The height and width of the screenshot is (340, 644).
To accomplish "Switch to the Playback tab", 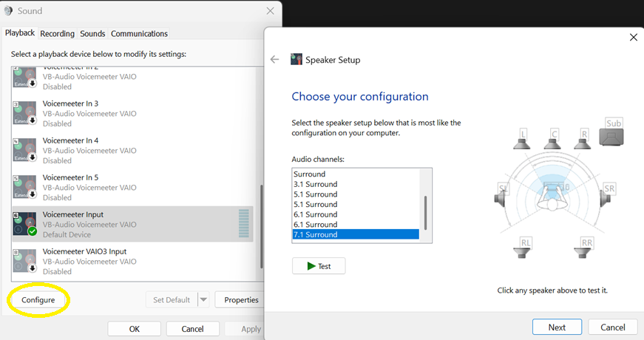I will click(x=20, y=33).
